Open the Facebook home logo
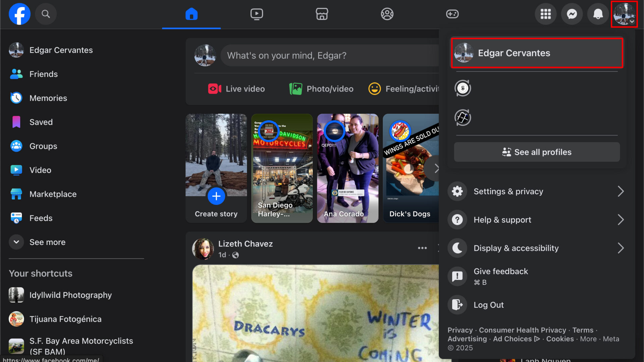Image resolution: width=644 pixels, height=362 pixels. click(x=19, y=14)
